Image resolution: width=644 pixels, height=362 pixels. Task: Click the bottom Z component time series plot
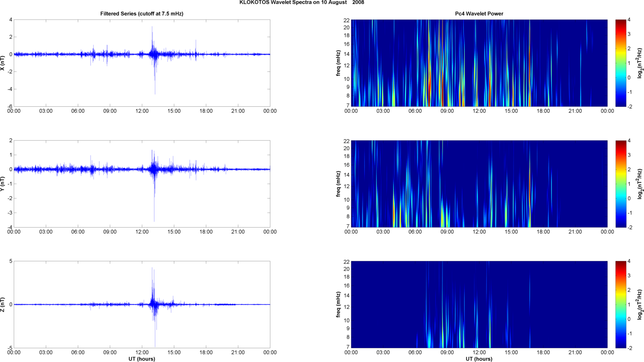pos(142,305)
